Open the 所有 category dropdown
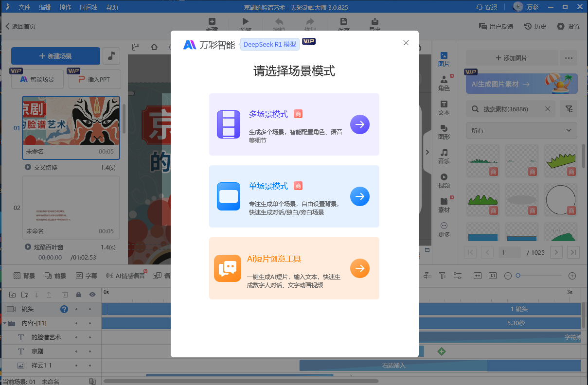Image resolution: width=588 pixels, height=385 pixels. (x=521, y=131)
